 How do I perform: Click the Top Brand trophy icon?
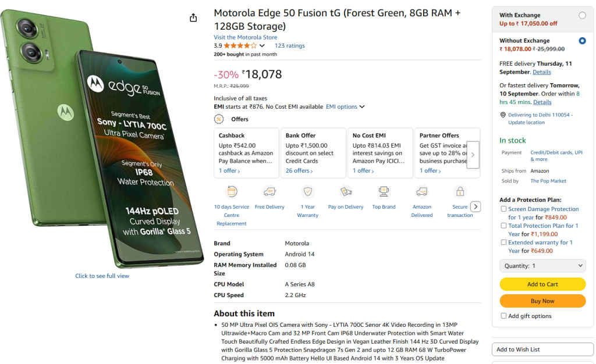(x=383, y=191)
